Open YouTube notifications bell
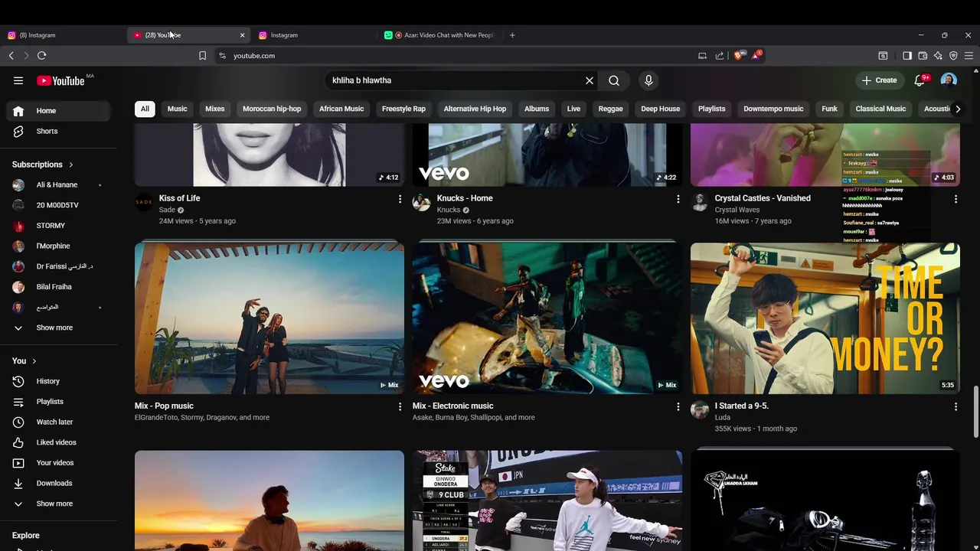Viewport: 980px width, 551px height. [x=920, y=80]
